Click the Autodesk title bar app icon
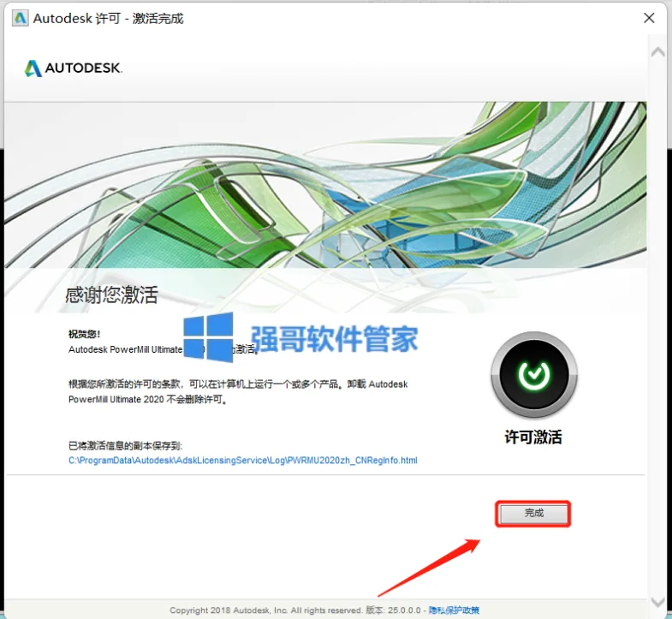The height and width of the screenshot is (619, 672). 20,18
